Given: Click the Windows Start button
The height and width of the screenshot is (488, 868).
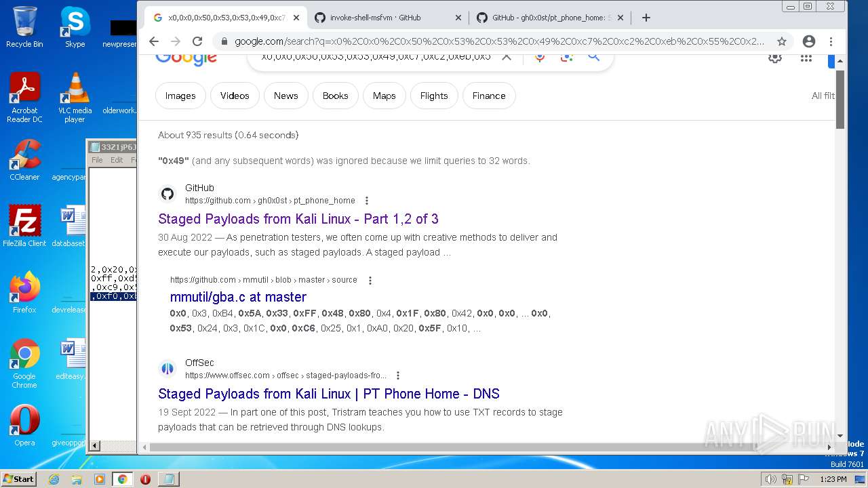Looking at the screenshot, I should [18, 479].
